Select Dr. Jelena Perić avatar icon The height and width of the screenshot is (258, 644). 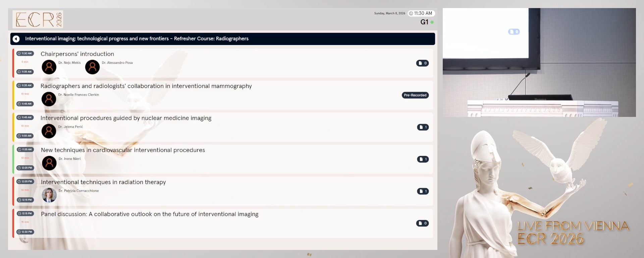click(x=49, y=131)
